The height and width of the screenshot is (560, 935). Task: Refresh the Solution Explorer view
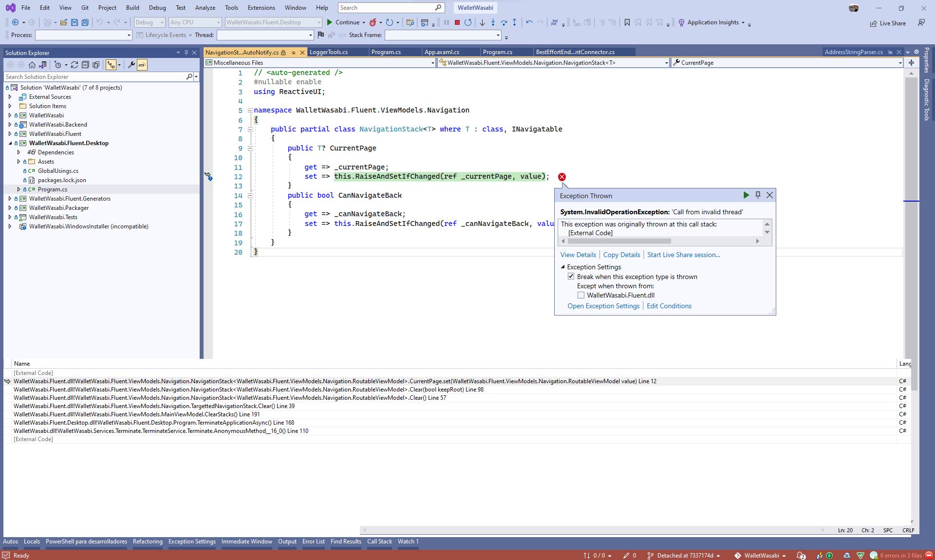tap(75, 64)
